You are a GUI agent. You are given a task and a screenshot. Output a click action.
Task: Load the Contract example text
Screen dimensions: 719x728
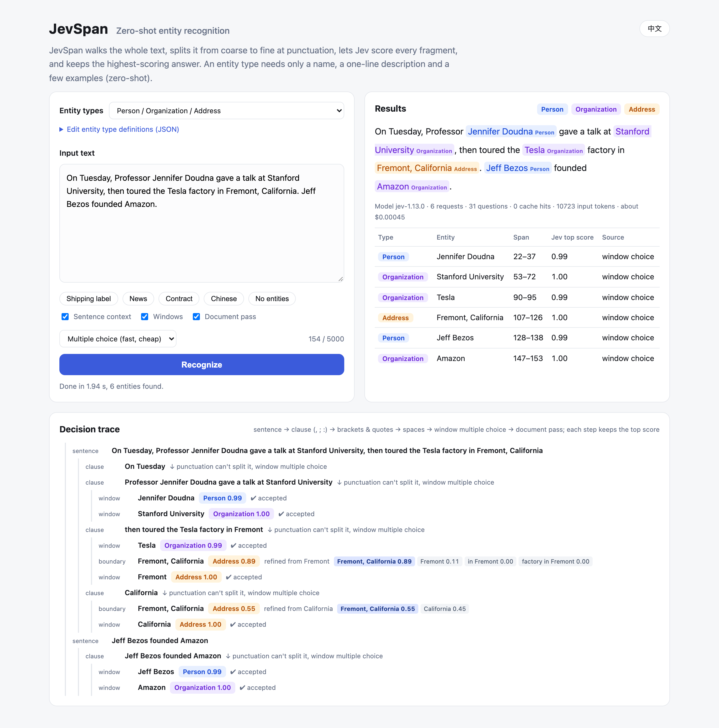179,298
